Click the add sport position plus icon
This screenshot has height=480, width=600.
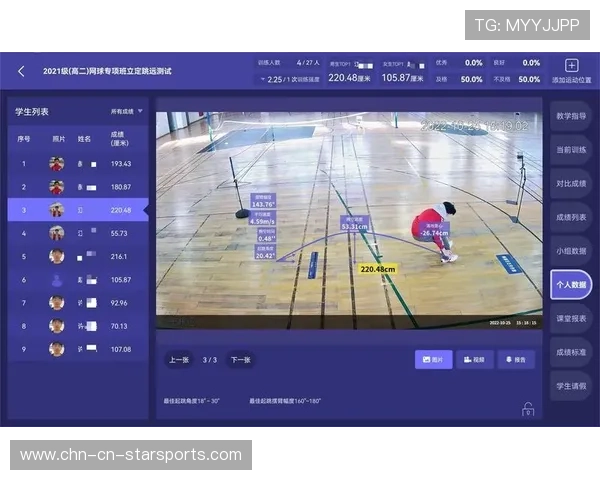click(571, 65)
